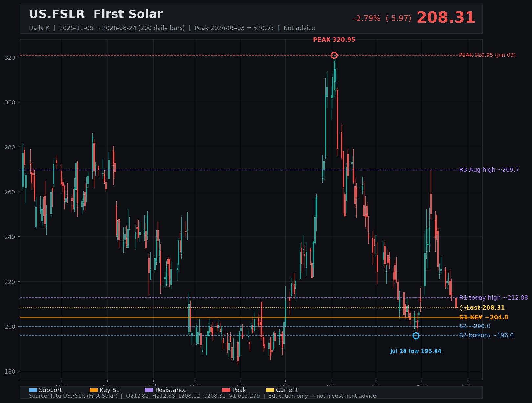532x403 pixels.
Task: Click the "-2.79% (-5.97)" change value
Action: tap(382, 19)
